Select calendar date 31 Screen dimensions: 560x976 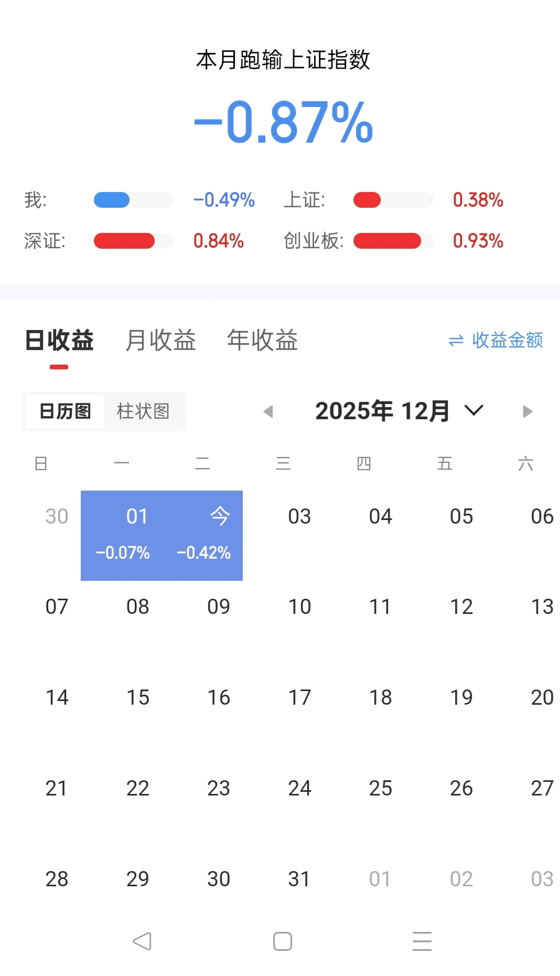(x=299, y=879)
